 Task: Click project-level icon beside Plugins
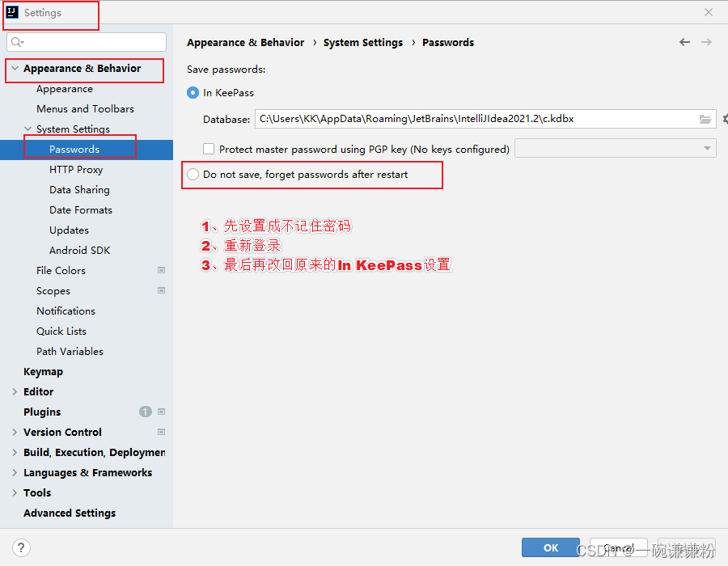click(x=161, y=412)
